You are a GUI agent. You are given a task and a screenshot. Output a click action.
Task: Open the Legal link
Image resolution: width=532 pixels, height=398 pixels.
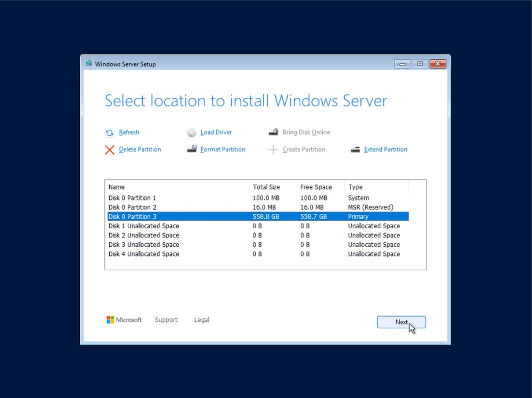pos(201,319)
